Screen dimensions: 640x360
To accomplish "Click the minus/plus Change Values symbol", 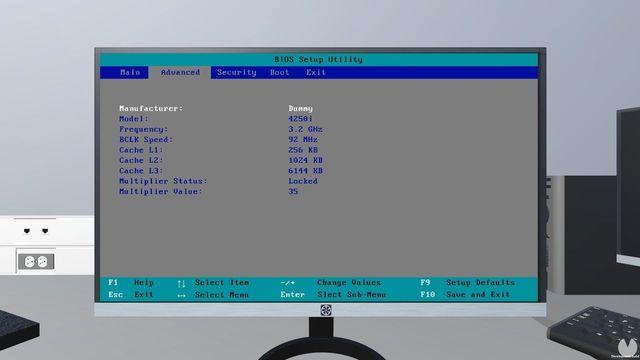I will click(x=287, y=282).
